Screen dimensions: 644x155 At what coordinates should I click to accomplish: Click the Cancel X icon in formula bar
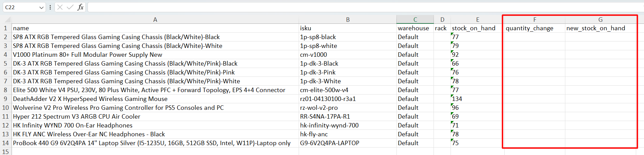click(x=60, y=7)
